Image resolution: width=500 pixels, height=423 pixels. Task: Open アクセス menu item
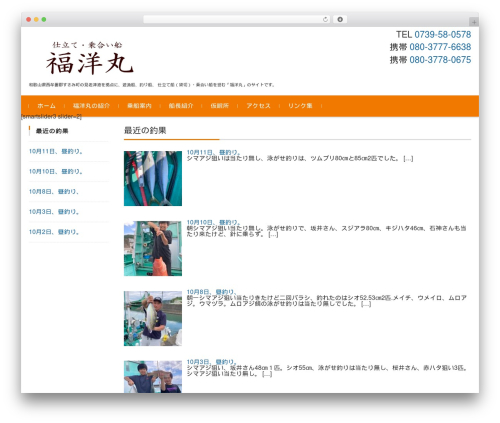258,106
